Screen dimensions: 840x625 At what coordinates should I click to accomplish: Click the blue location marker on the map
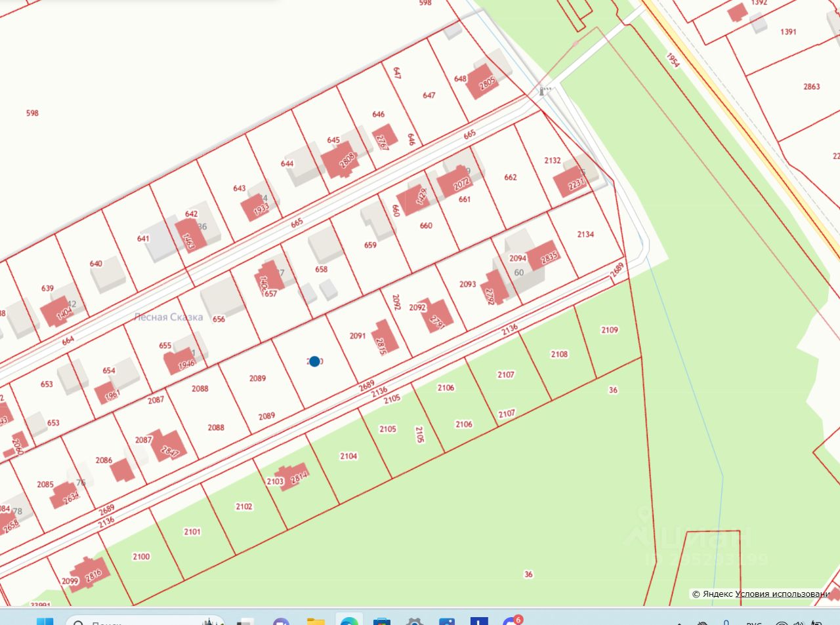[x=314, y=361]
